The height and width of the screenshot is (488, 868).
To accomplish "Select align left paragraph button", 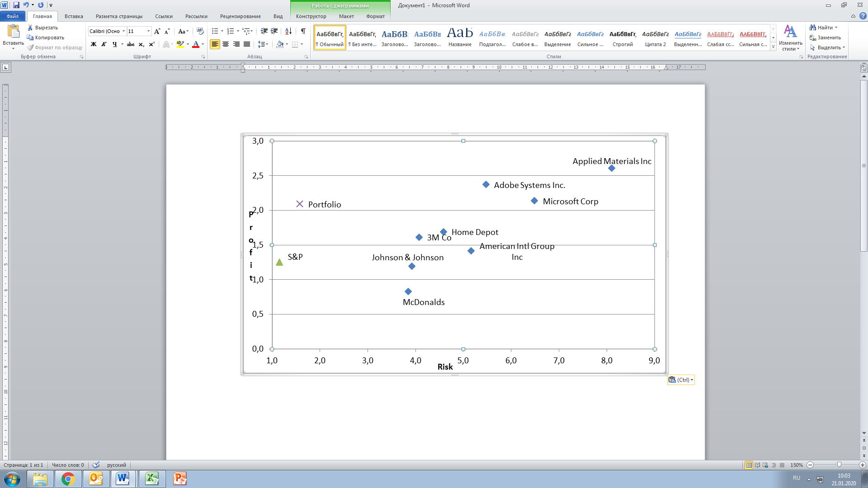I will click(x=215, y=44).
